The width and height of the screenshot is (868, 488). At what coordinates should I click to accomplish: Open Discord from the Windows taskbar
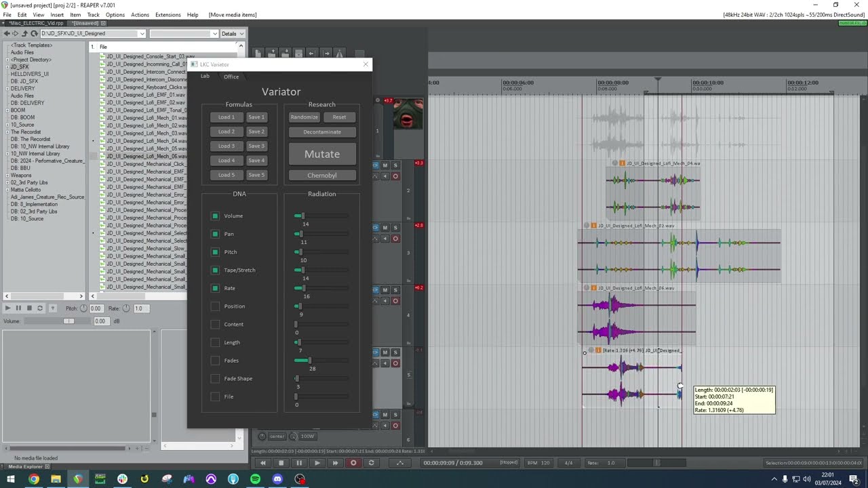pyautogui.click(x=277, y=479)
